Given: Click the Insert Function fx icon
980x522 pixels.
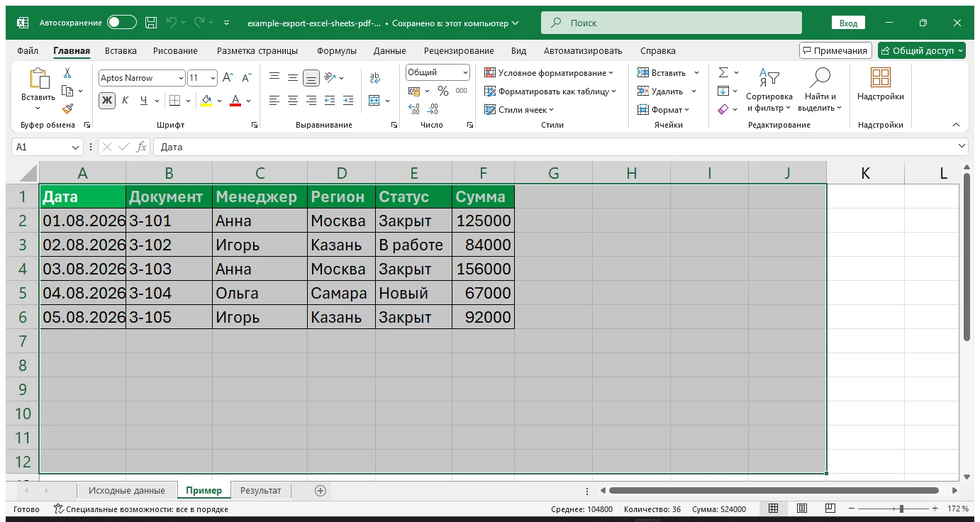Looking at the screenshot, I should (x=141, y=147).
